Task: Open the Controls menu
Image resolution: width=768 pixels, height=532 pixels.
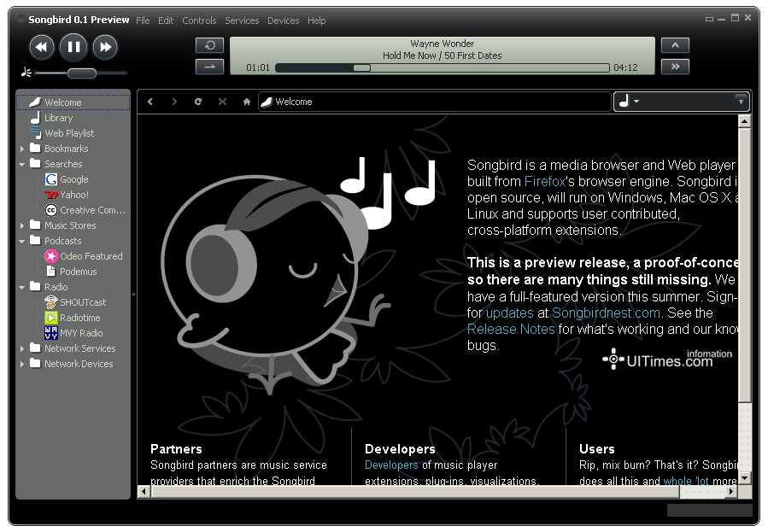Action: tap(199, 20)
